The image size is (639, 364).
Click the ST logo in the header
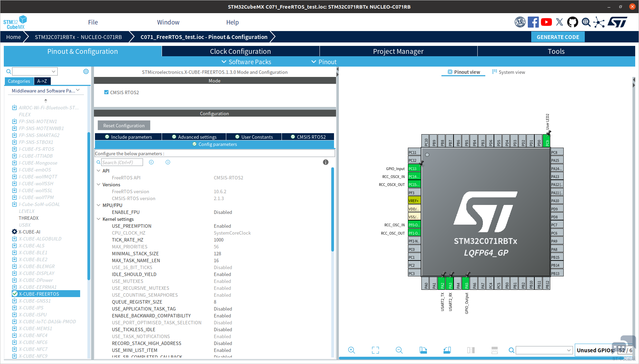pos(618,22)
